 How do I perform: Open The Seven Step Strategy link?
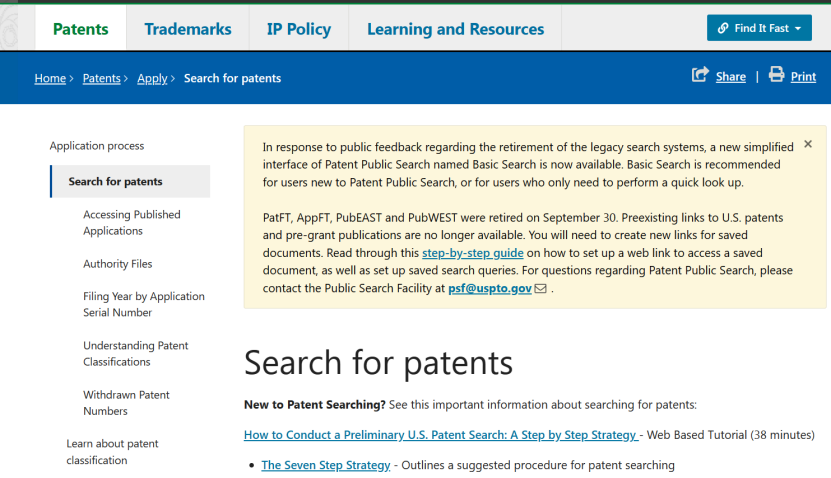pos(326,465)
